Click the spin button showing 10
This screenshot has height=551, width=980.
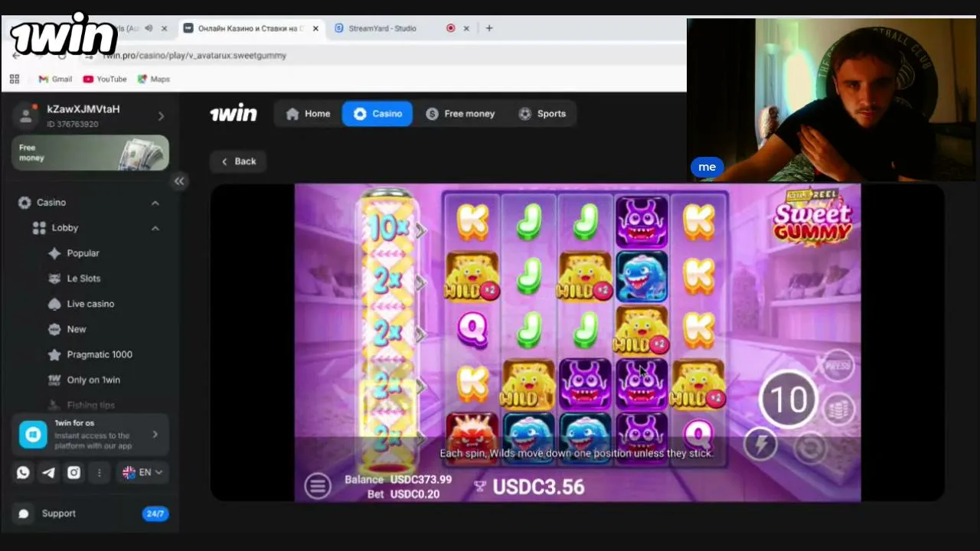(x=789, y=399)
